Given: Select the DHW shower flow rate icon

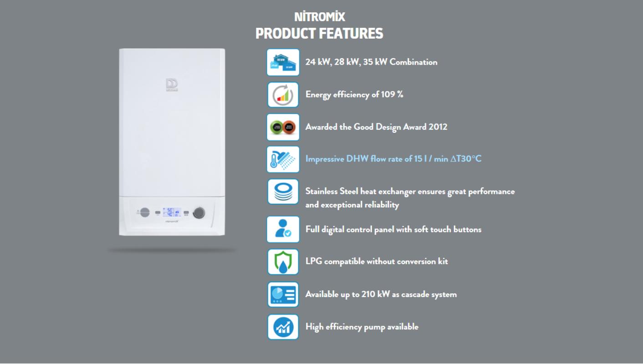Looking at the screenshot, I should point(283,159).
